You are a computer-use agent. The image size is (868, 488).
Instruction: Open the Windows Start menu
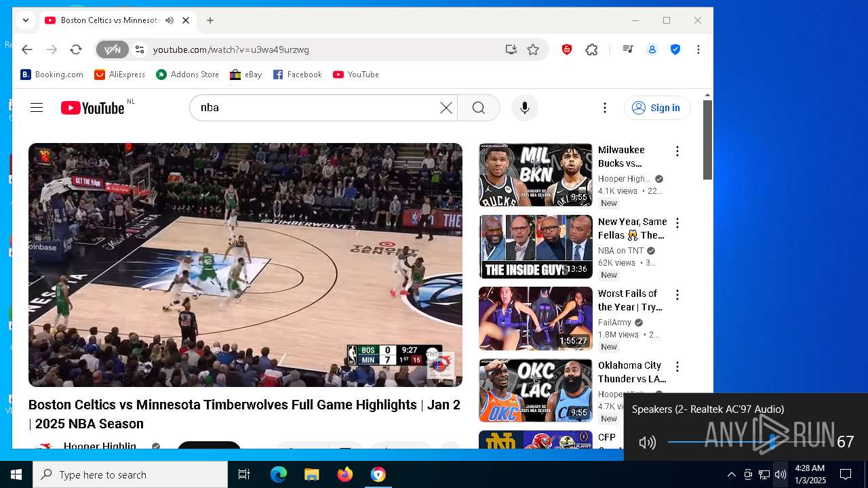point(16,474)
